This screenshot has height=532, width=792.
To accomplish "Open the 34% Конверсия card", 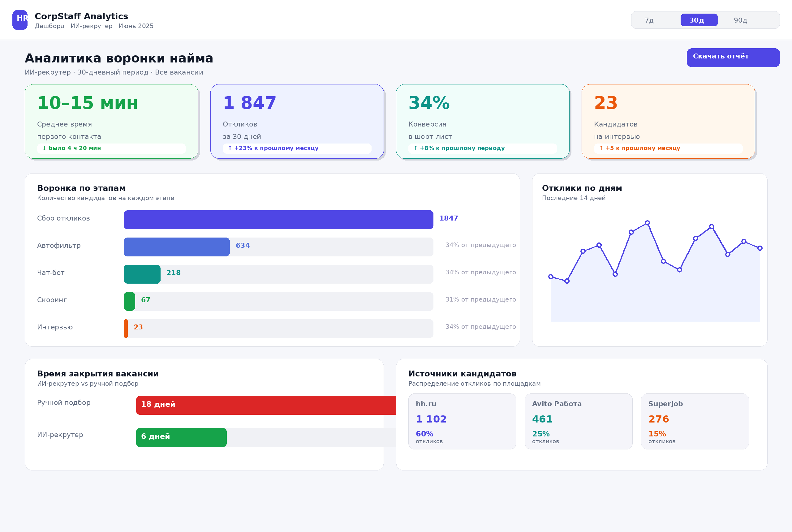I will pos(483,121).
